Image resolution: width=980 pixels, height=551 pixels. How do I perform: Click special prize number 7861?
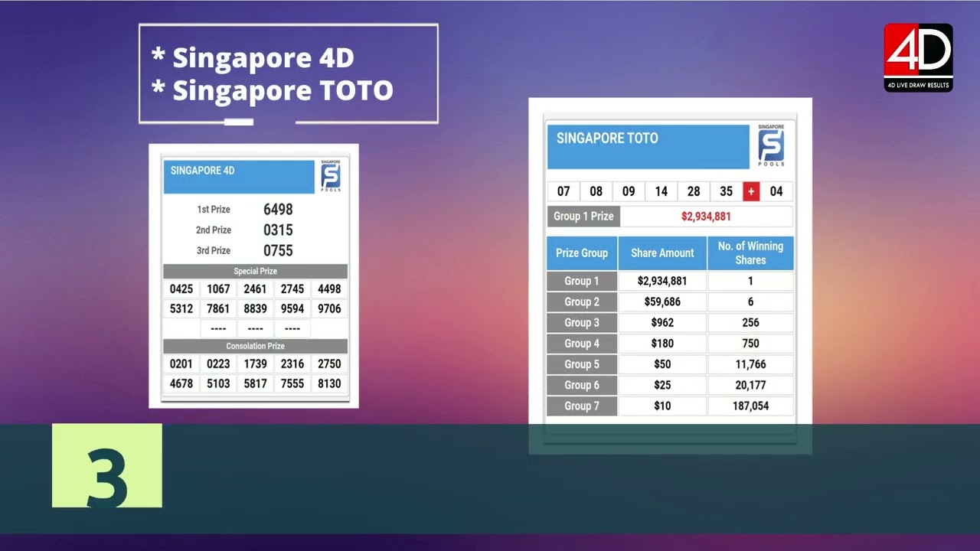(218, 309)
